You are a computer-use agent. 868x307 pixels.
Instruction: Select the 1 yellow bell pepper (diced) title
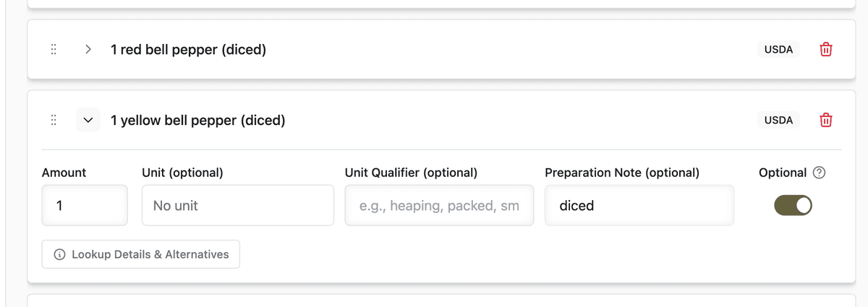[198, 120]
